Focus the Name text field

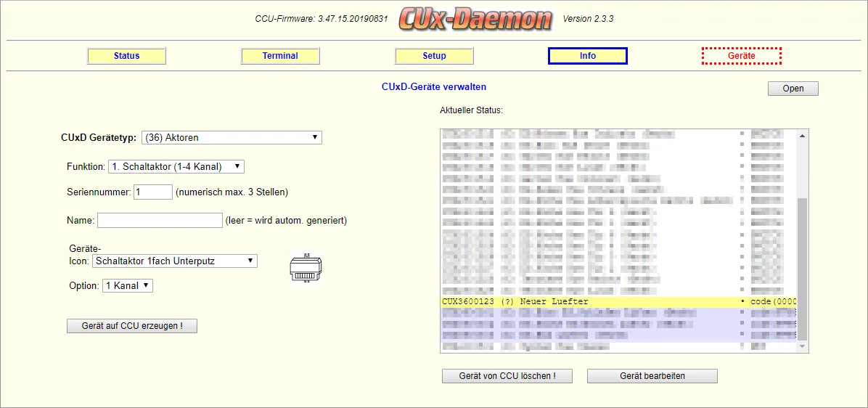(160, 220)
